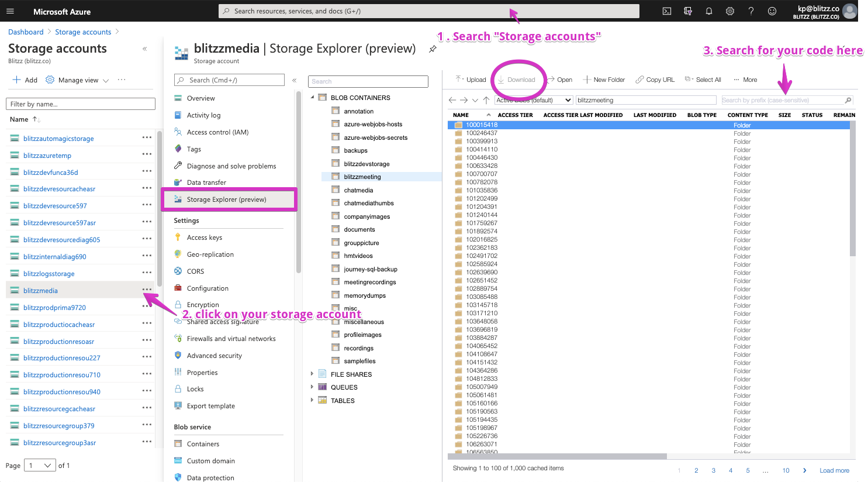The height and width of the screenshot is (482, 868).
Task: Click Select All in the toolbar
Action: [703, 80]
